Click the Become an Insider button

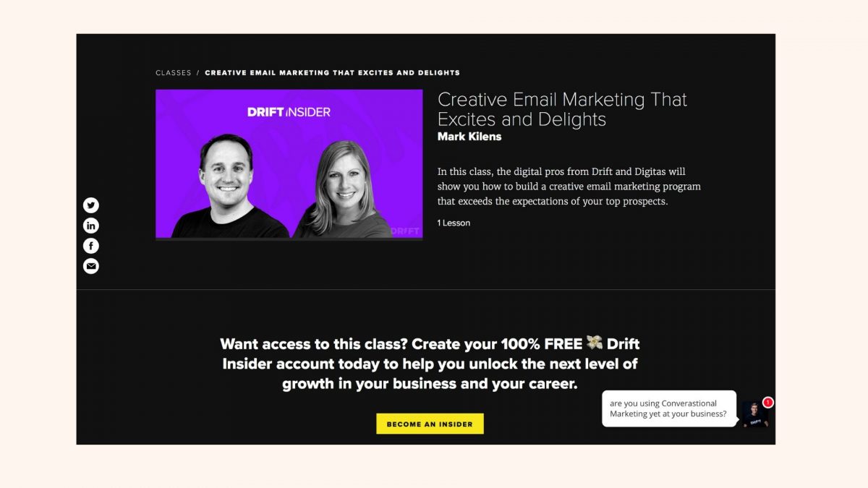coord(430,424)
